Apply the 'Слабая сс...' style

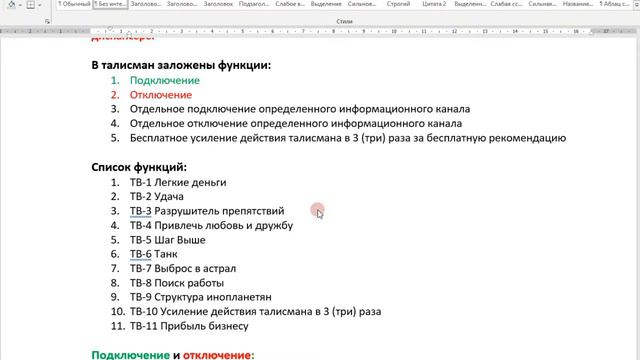coord(506,4)
